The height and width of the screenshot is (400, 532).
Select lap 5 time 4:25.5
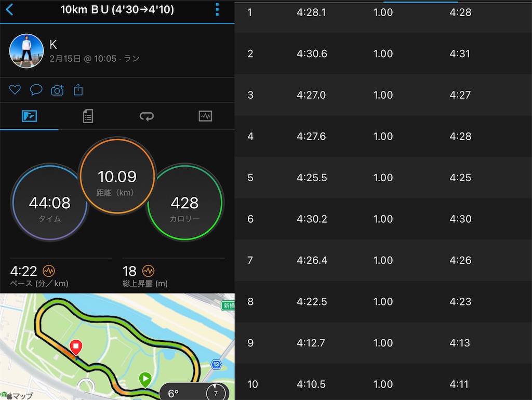312,178
